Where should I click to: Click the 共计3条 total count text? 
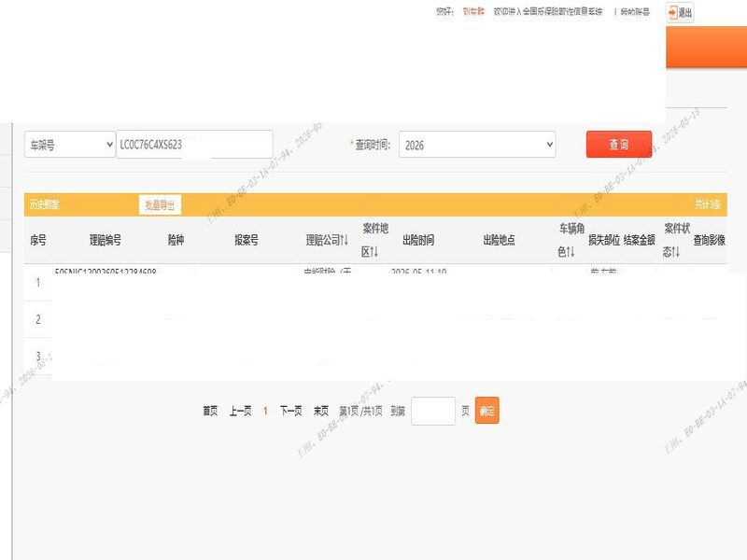pyautogui.click(x=708, y=204)
